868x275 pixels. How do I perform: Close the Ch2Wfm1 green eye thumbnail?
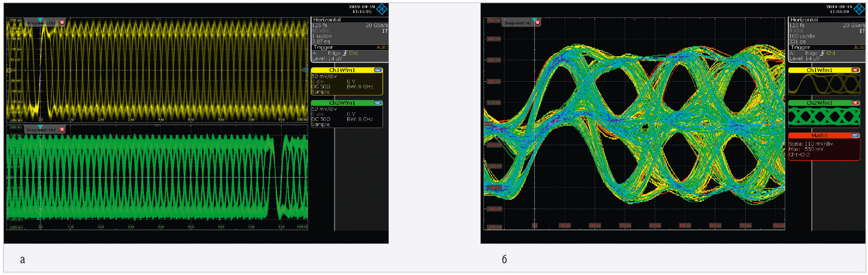coord(855,103)
